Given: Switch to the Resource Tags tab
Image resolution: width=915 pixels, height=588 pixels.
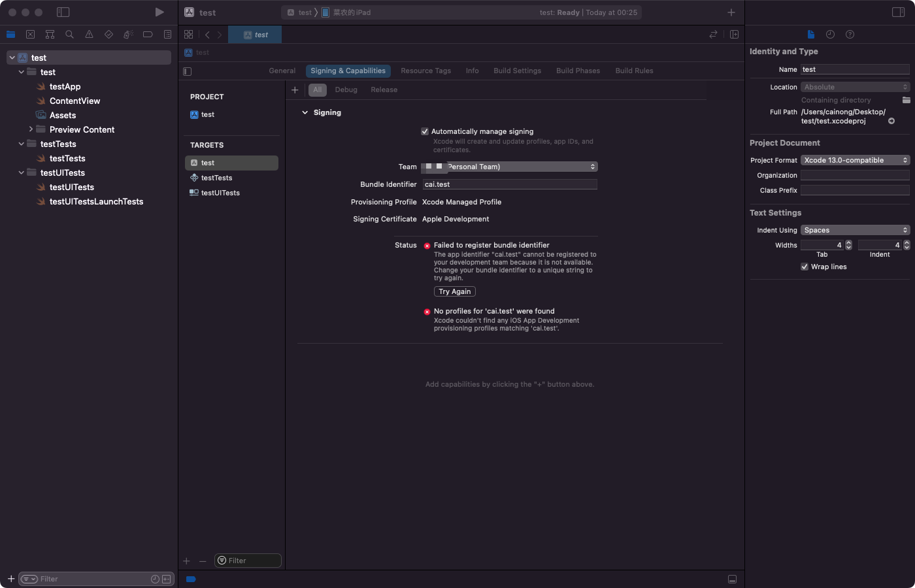Looking at the screenshot, I should point(425,71).
